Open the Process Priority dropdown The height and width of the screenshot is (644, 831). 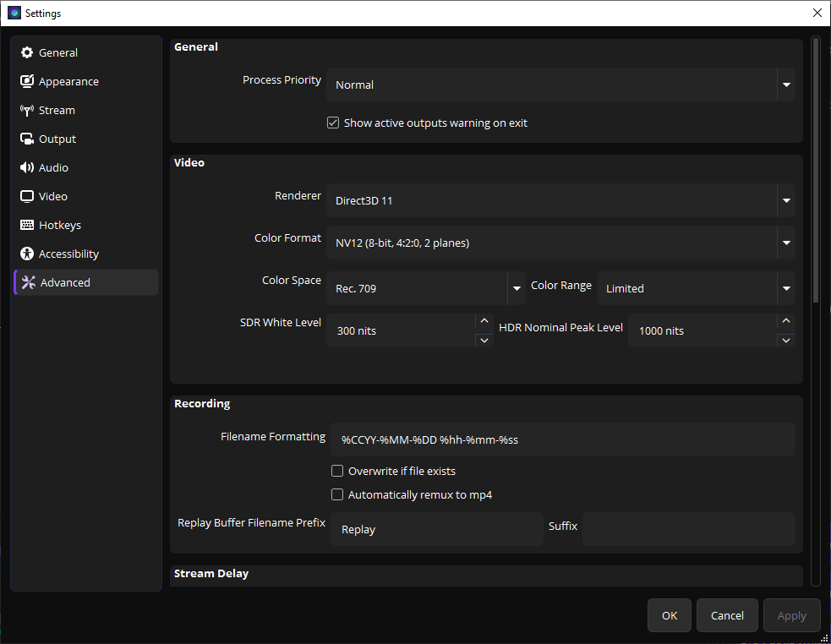coord(560,85)
